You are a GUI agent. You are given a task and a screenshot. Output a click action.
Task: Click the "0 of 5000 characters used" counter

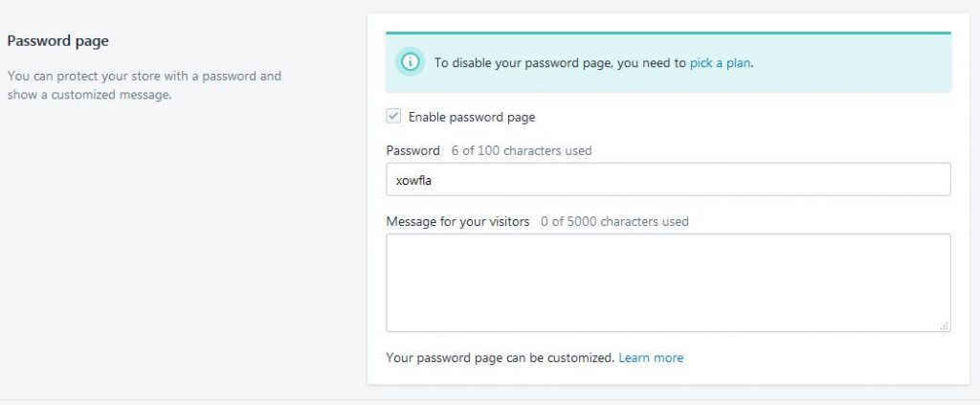click(x=614, y=221)
